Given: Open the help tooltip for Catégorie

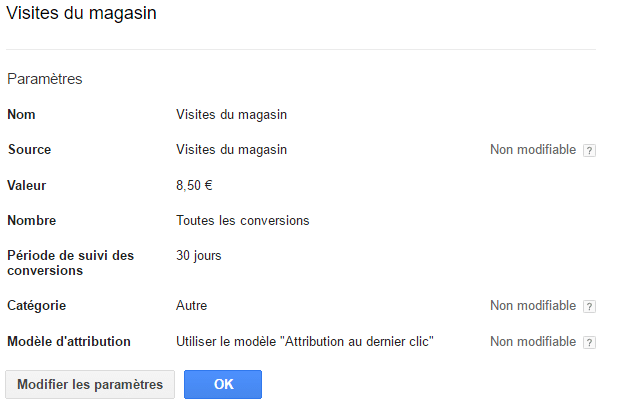Looking at the screenshot, I should click(x=589, y=306).
